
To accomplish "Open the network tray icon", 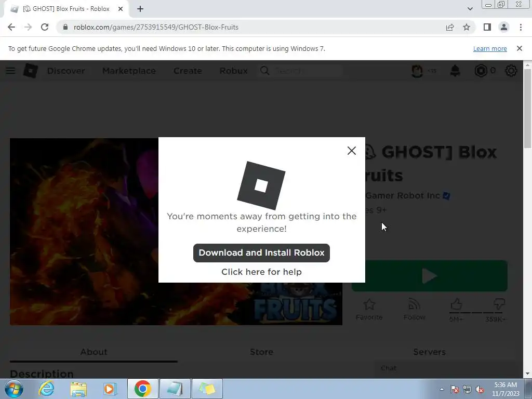I will pos(467,389).
